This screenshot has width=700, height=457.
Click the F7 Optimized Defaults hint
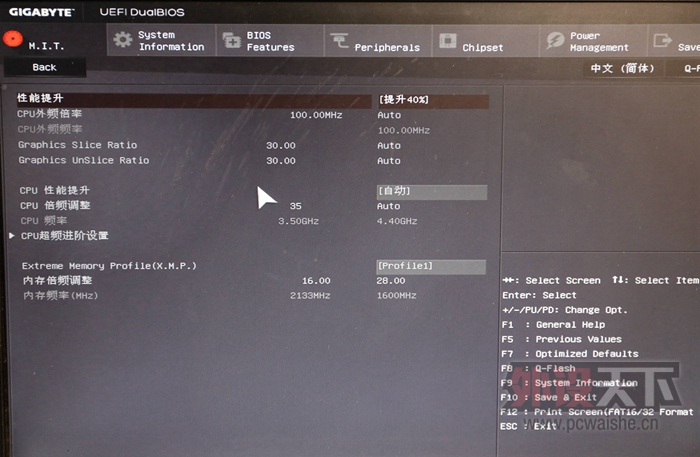[x=570, y=354]
